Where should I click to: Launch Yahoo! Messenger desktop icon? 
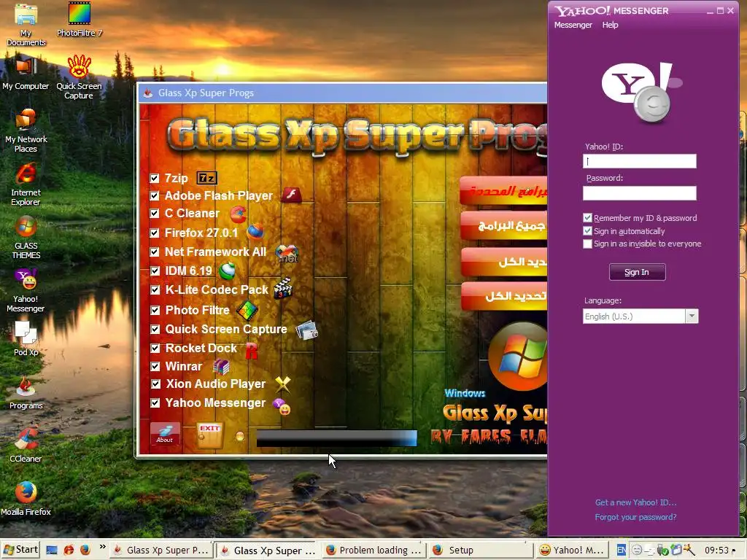pyautogui.click(x=26, y=290)
